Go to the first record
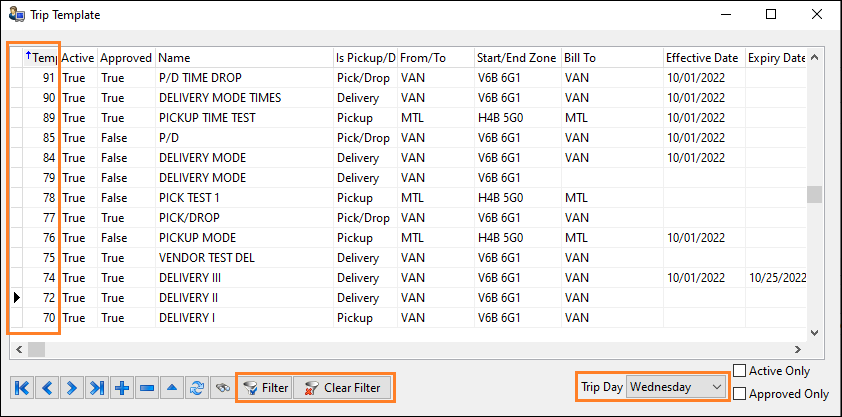 20,388
